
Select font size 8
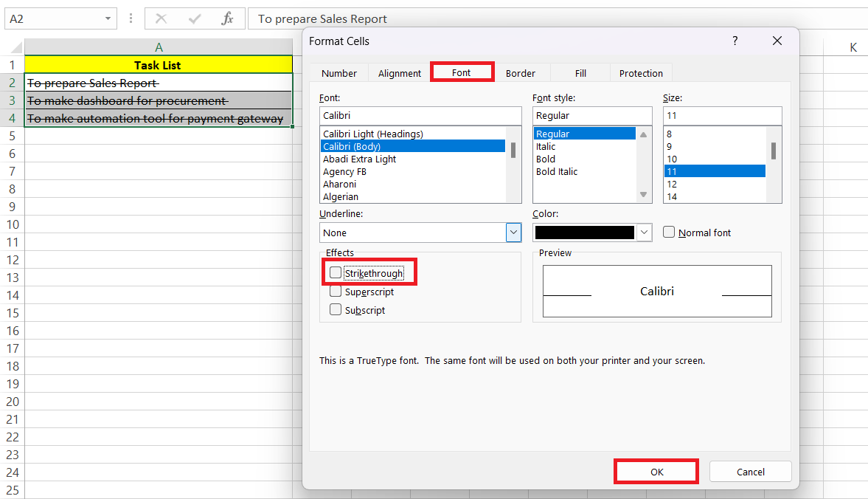pos(715,134)
